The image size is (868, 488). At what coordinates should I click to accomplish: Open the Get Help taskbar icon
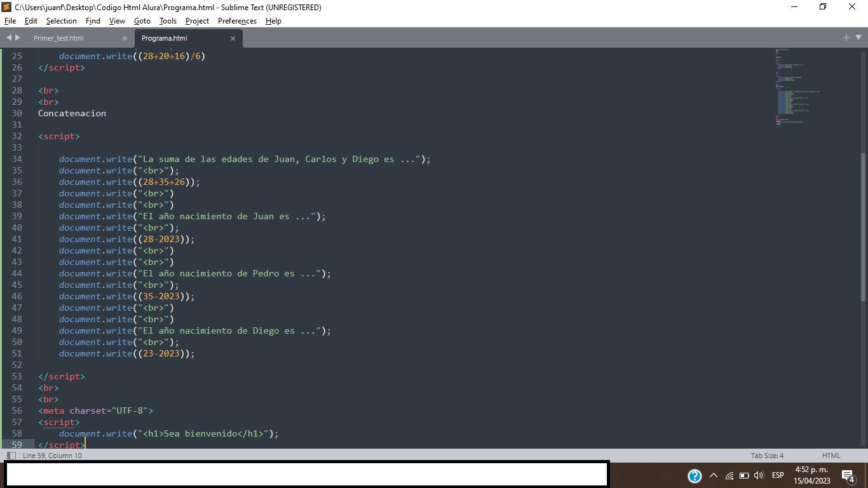695,475
